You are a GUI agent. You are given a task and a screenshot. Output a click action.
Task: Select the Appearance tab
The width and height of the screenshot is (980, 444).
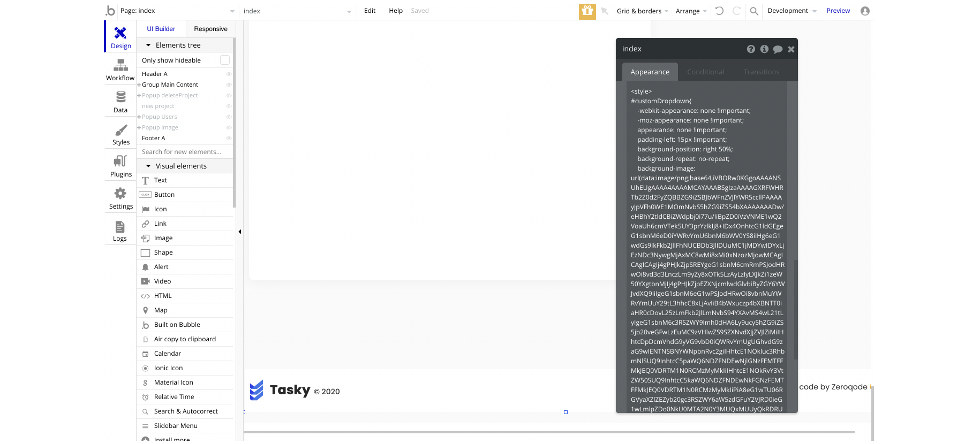point(650,72)
